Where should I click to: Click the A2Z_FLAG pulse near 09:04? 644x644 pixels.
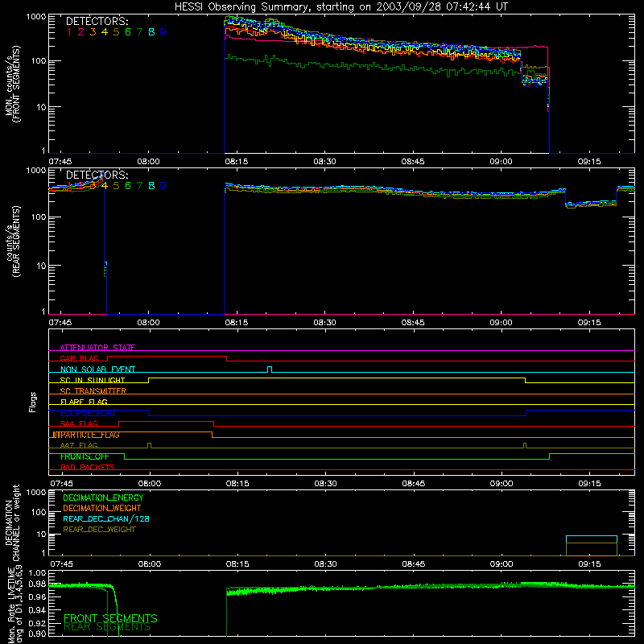pyautogui.click(x=525, y=446)
